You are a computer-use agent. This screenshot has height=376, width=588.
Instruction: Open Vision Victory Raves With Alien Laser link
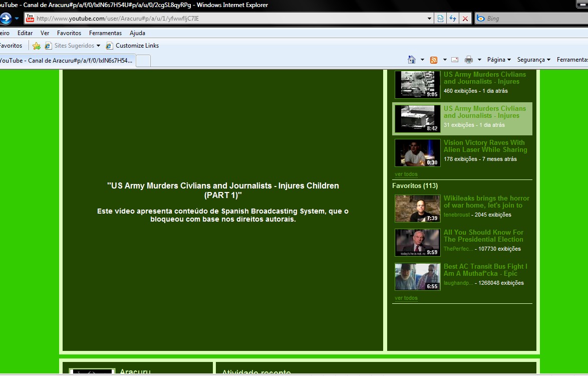click(x=485, y=146)
